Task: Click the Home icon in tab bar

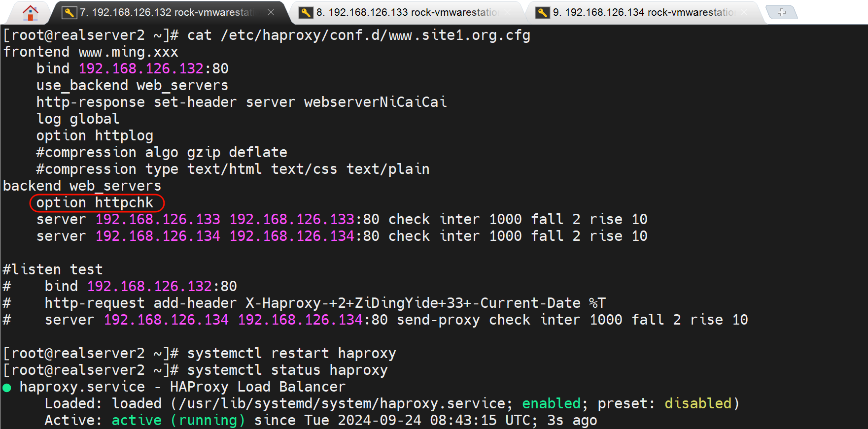Action: tap(30, 12)
